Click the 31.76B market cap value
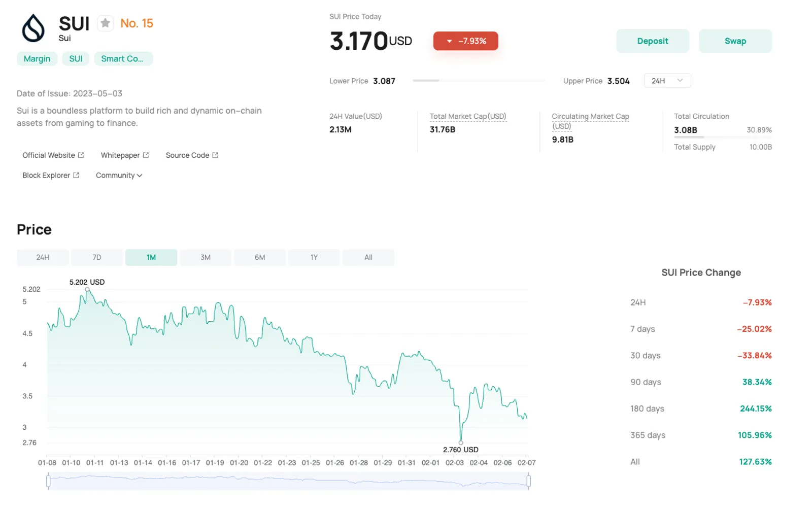 point(443,129)
